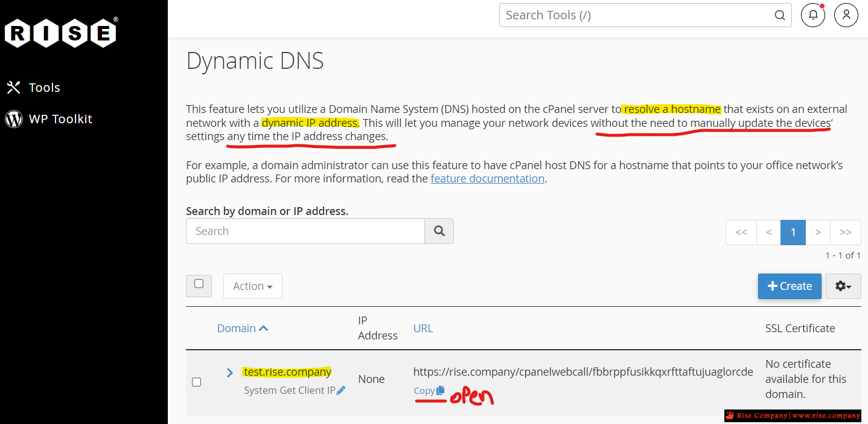The image size is (868, 424).
Task: Click the RISE logo in sidebar
Action: (61, 32)
